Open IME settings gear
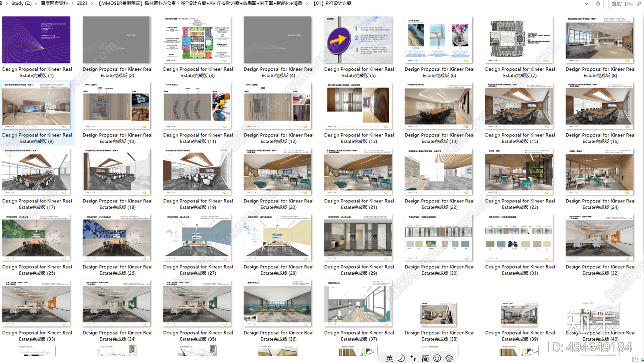 pyautogui.click(x=449, y=358)
